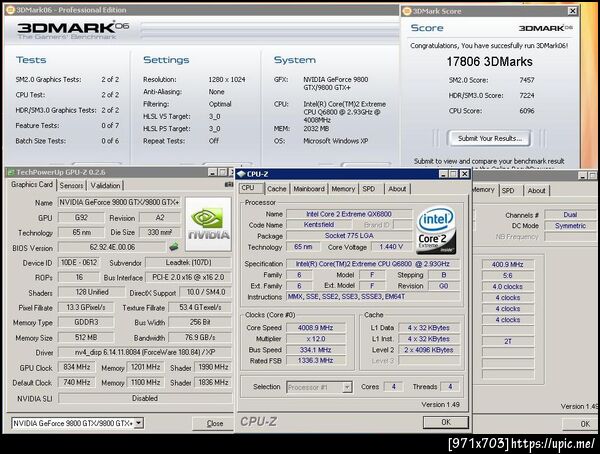Click the 3DMark Score window title icon
The width and height of the screenshot is (600, 454).
coord(407,11)
